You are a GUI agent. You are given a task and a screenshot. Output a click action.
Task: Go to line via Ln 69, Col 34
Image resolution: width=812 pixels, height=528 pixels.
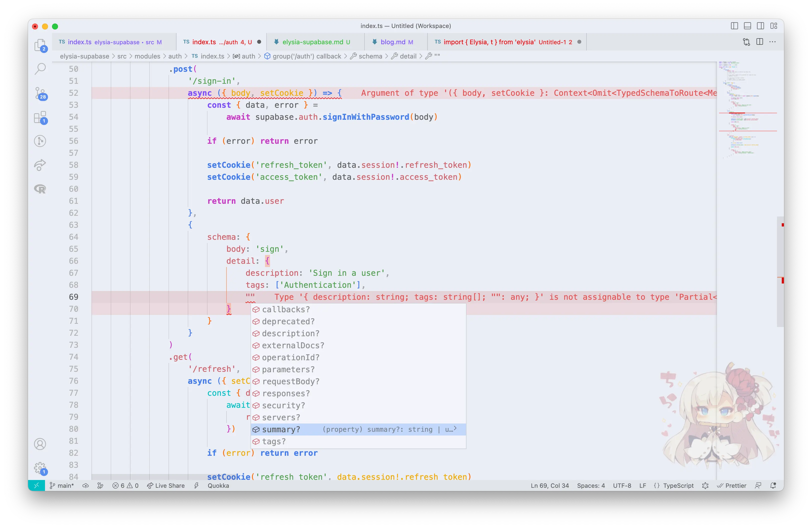click(550, 485)
